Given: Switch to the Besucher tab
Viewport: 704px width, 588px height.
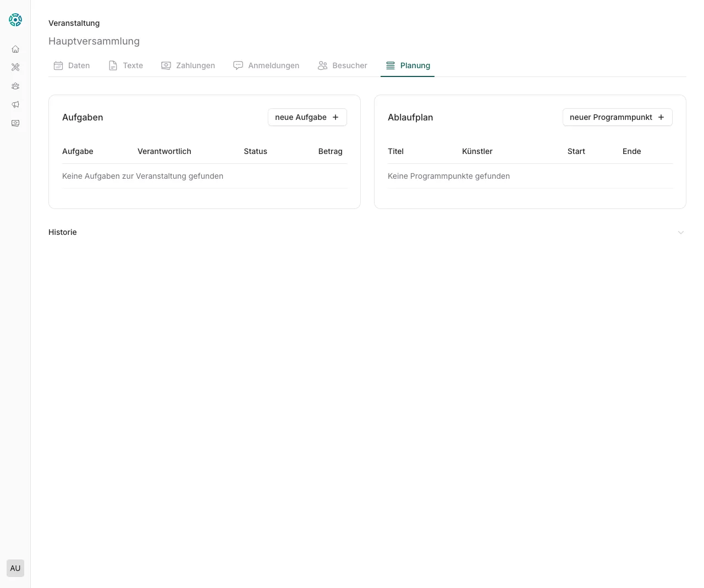Looking at the screenshot, I should 342,65.
